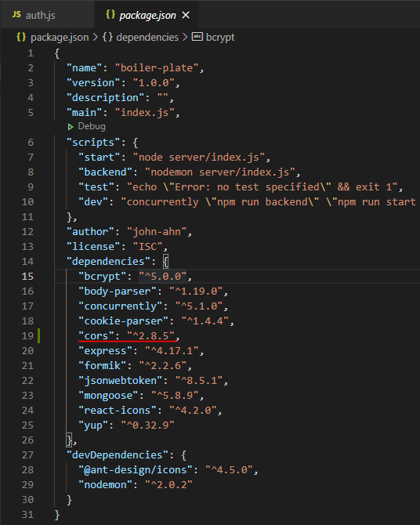Click the "yup" dependency key
The image size is (420, 525).
tap(93, 425)
